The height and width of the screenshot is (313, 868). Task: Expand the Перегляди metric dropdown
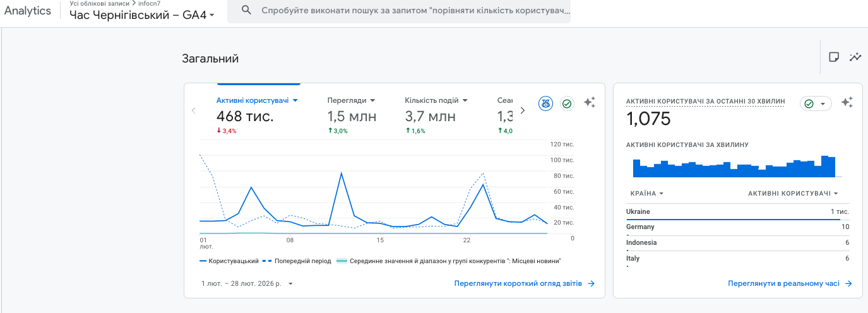click(351, 100)
